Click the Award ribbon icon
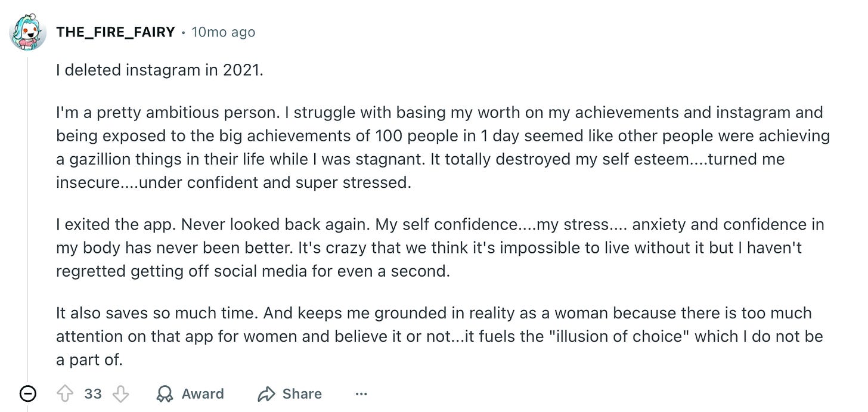The height and width of the screenshot is (412, 868). tap(164, 394)
